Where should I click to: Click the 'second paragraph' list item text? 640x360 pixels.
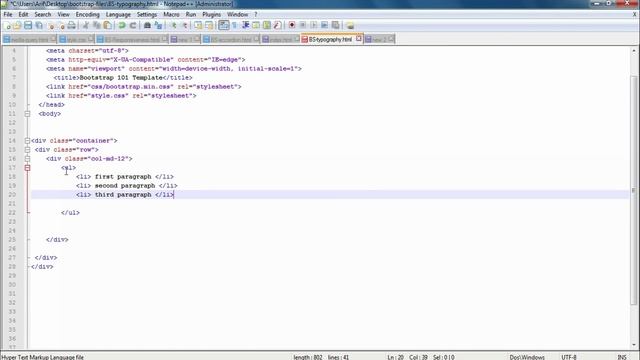[125, 186]
